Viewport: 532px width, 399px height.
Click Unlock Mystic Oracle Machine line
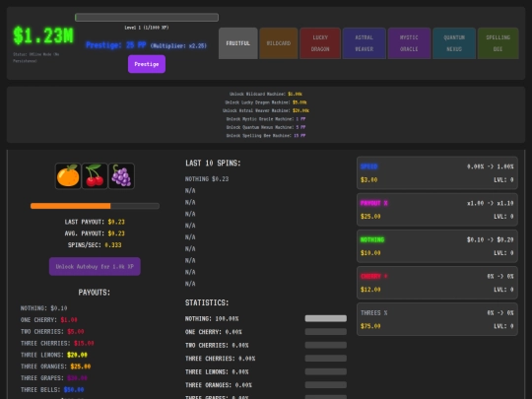point(266,119)
